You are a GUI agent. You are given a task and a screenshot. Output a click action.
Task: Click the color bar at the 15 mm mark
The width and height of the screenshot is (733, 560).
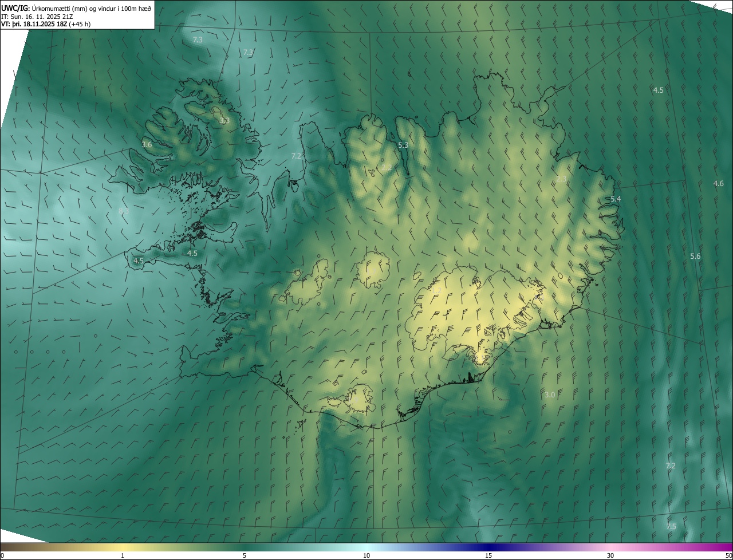(488, 547)
